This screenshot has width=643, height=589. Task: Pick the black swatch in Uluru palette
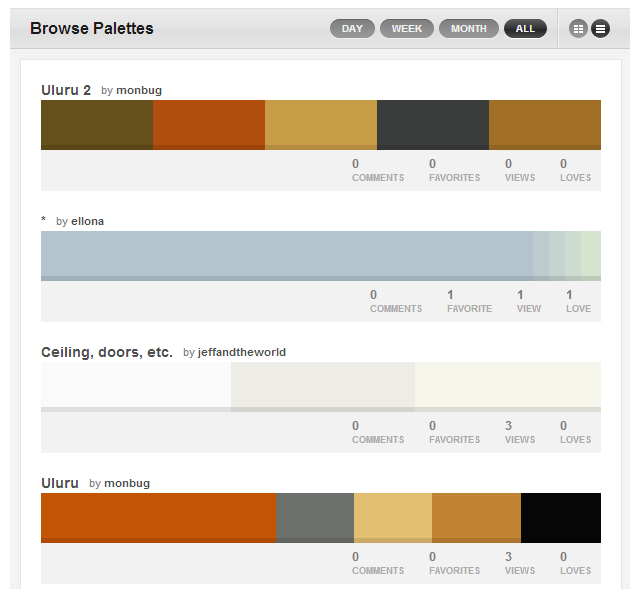(560, 517)
